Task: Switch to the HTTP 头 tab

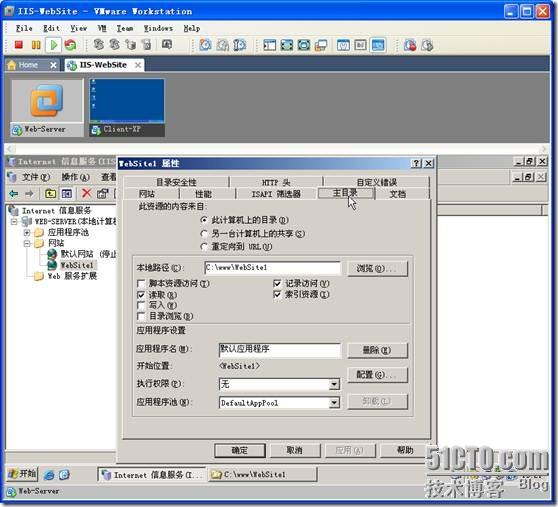Action: (x=276, y=182)
